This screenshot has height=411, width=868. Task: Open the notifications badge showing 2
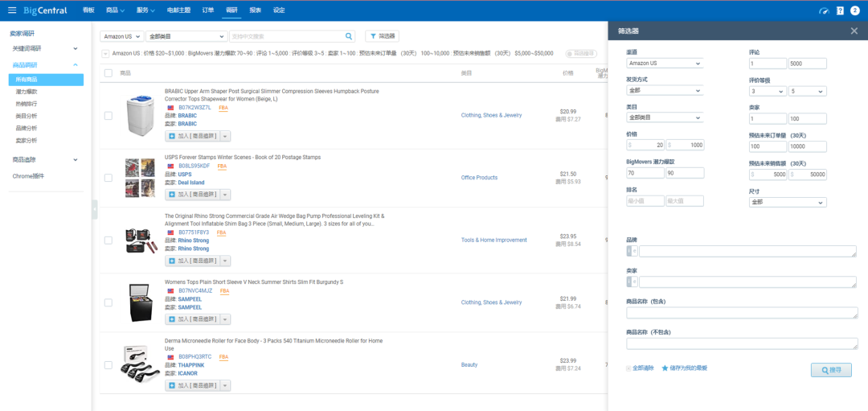coord(855,10)
